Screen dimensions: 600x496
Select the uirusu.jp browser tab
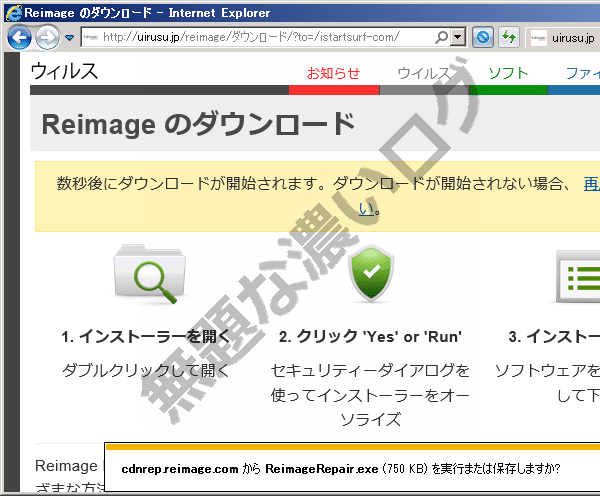562,38
